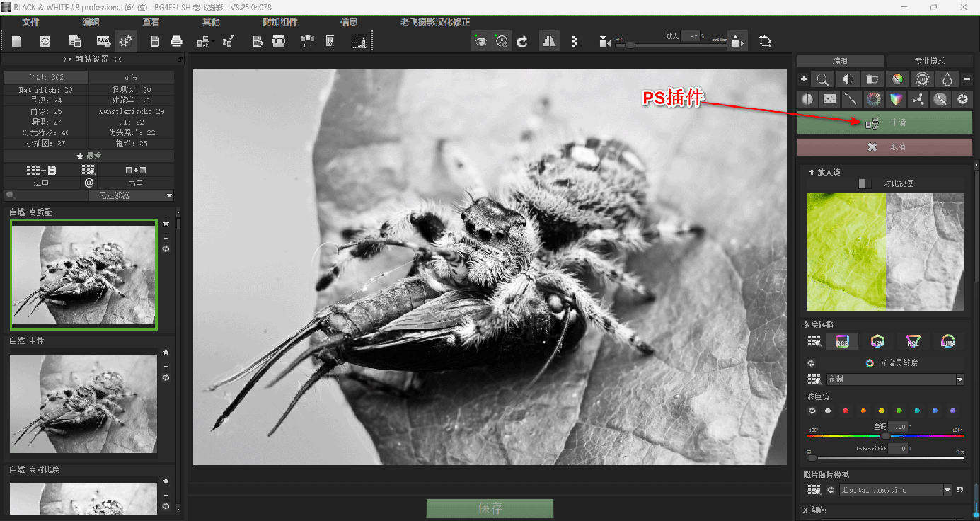Click the color wheel icon in edit panel

point(874,99)
